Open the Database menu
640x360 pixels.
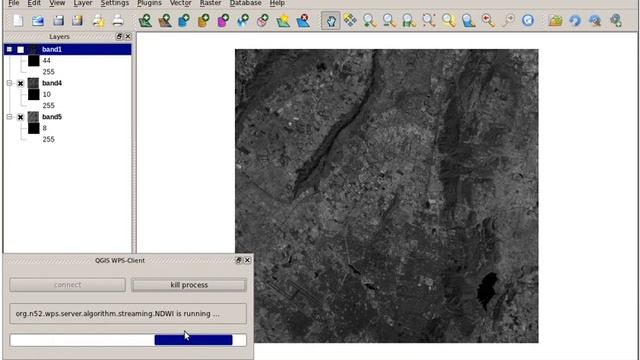click(x=245, y=3)
